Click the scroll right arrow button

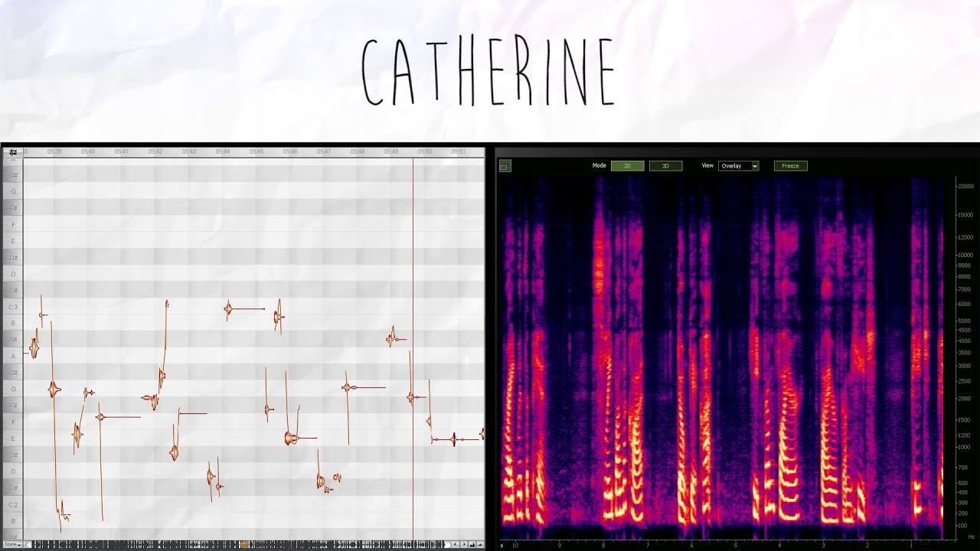click(464, 544)
